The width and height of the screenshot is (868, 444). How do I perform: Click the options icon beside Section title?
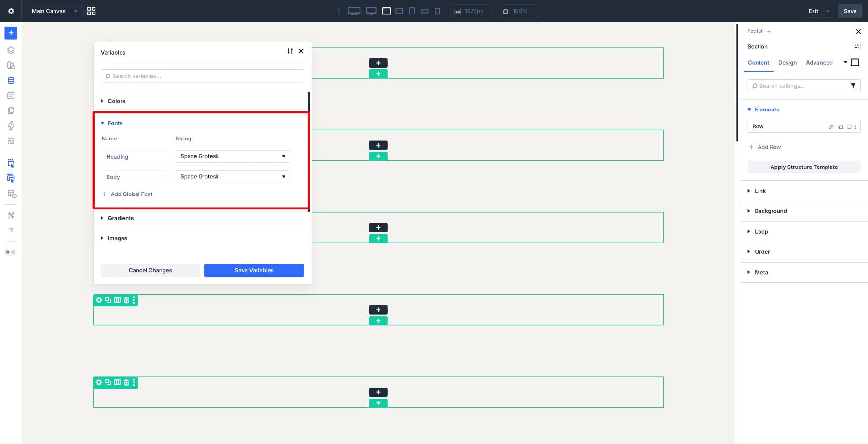pyautogui.click(x=856, y=46)
